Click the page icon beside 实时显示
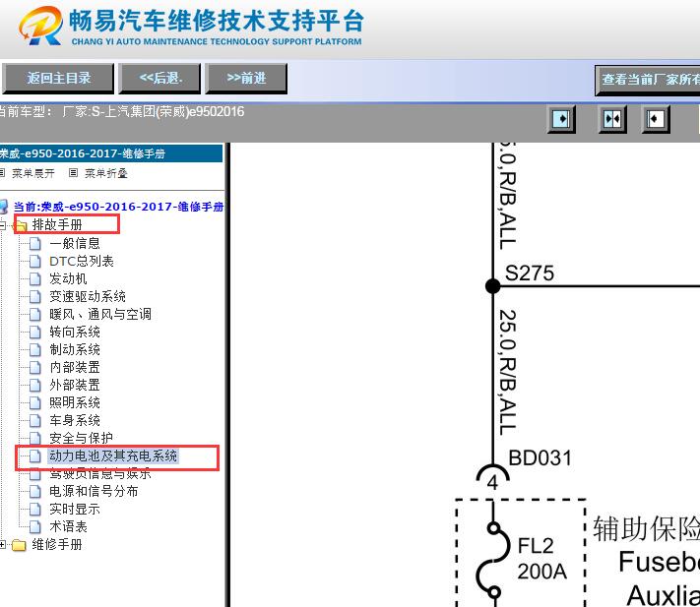Screen dimensions: 700x607 (34, 510)
